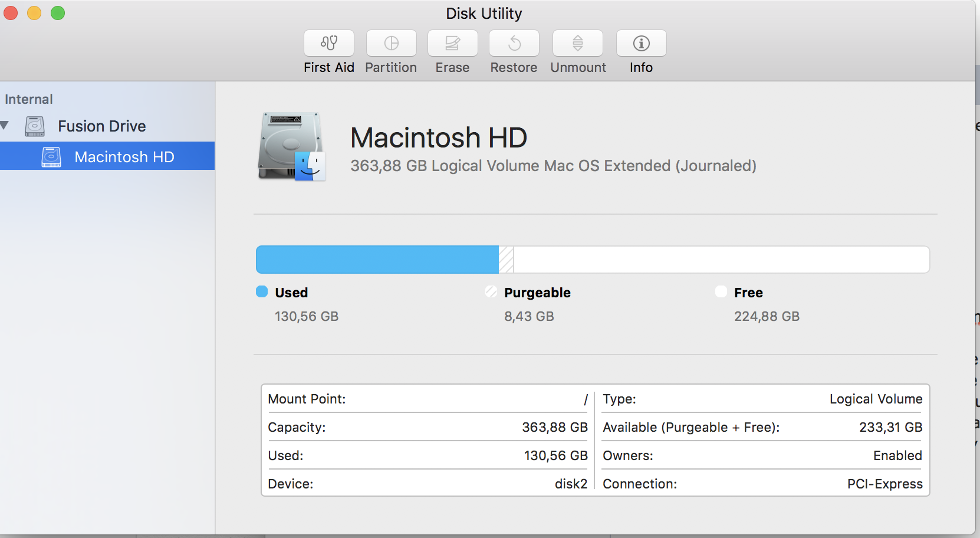Run First Aid from the toolbar
This screenshot has height=538, width=980.
329,43
